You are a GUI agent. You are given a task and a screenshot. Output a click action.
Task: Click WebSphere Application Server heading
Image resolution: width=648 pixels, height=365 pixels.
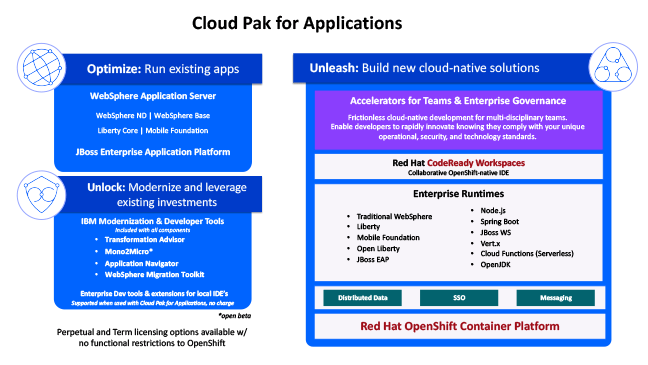click(x=153, y=96)
